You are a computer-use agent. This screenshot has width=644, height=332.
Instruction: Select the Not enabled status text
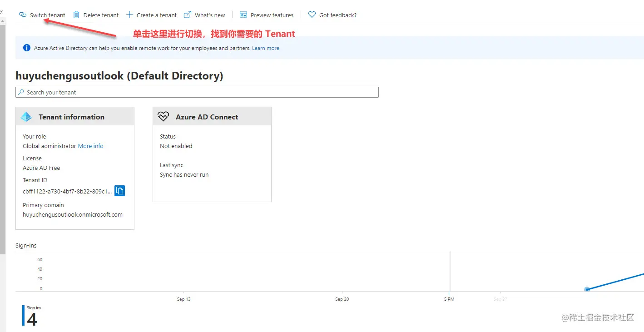click(176, 146)
